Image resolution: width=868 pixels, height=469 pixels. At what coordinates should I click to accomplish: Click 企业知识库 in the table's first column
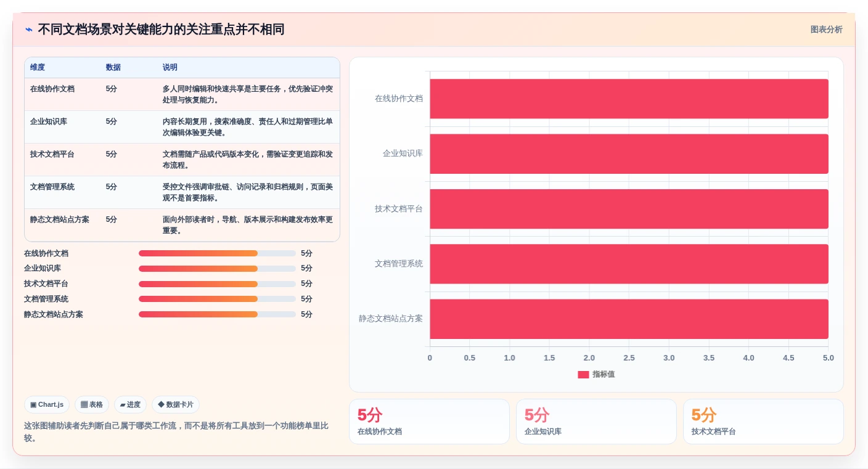(x=49, y=121)
